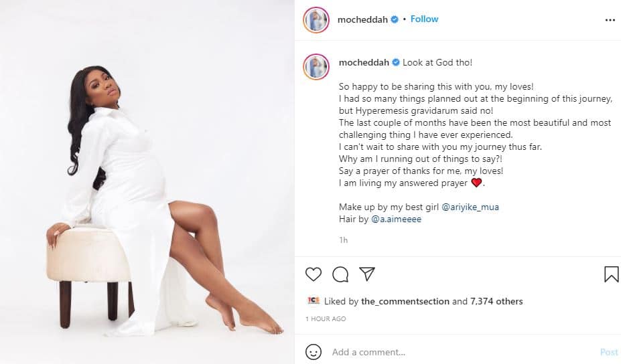This screenshot has height=364, width=621.
Task: Open the @a.aimeeee mention
Action: coord(396,219)
